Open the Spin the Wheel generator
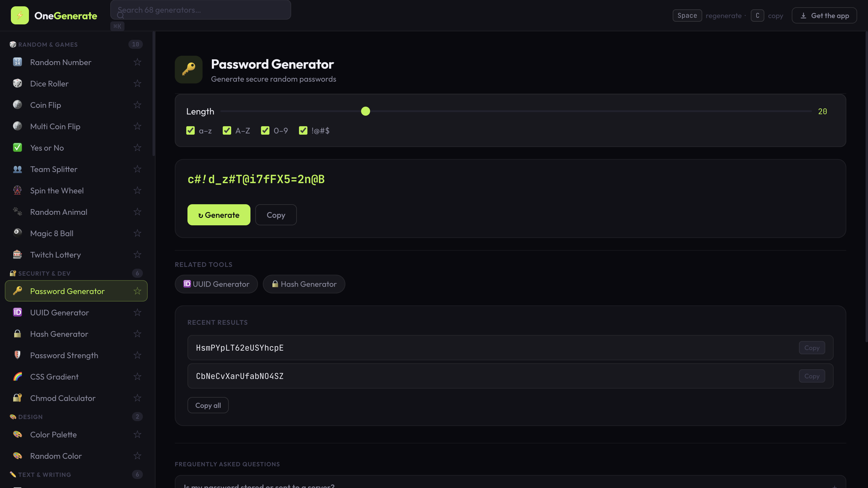The width and height of the screenshot is (868, 488). click(57, 190)
